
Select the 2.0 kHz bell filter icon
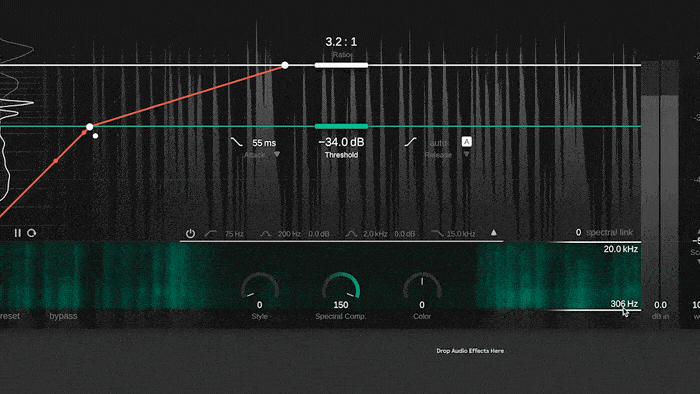[x=351, y=233]
